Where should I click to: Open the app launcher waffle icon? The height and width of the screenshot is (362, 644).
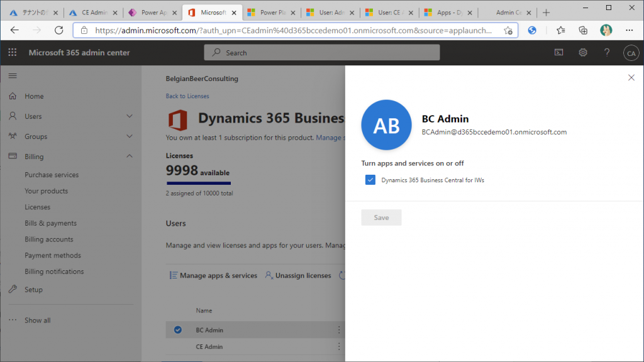point(13,53)
